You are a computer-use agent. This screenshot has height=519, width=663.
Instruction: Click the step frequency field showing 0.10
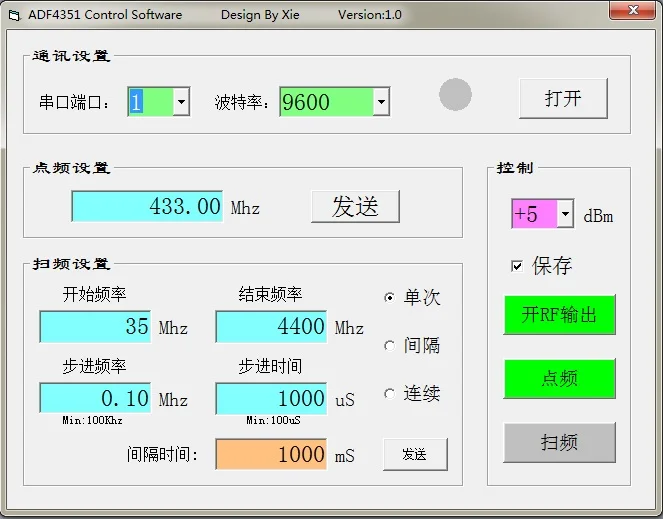point(95,398)
